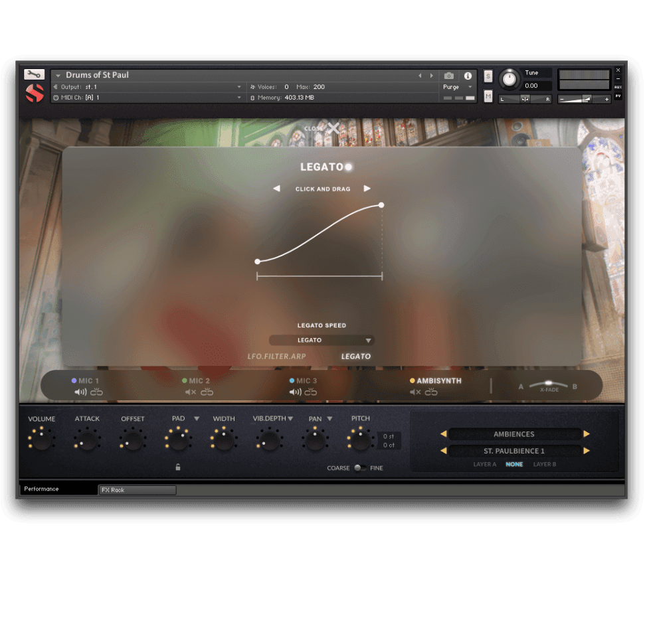
Task: Toggle the lock icon under PAD
Action: tap(178, 467)
